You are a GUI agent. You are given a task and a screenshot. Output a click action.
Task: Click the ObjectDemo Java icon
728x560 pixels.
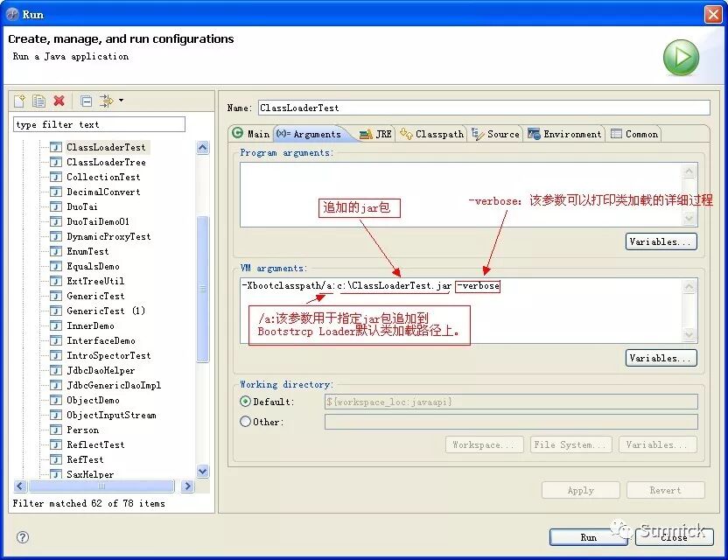(56, 400)
